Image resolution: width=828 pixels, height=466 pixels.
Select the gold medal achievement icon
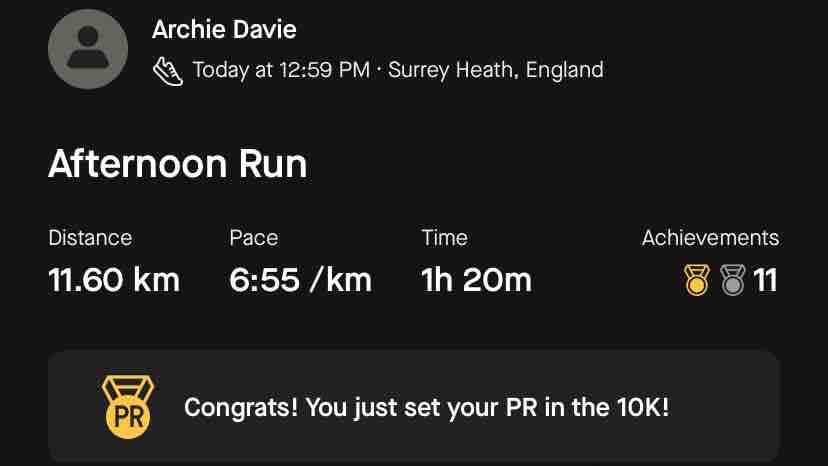tap(697, 279)
